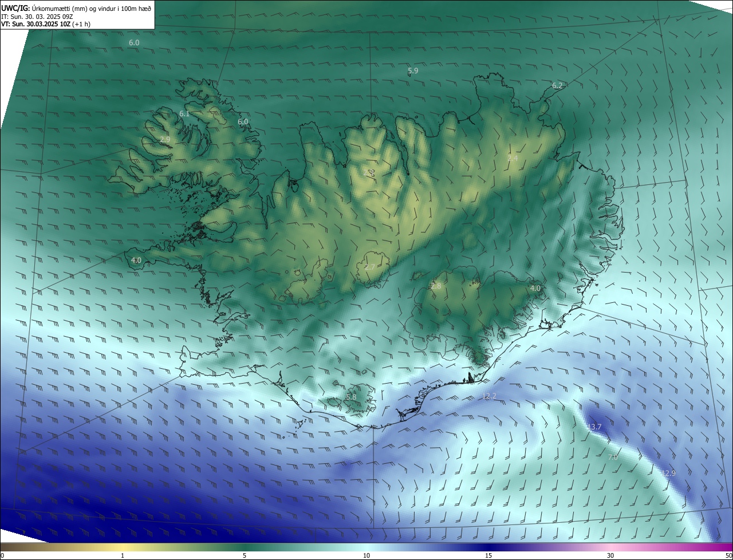This screenshot has width=733, height=560.
Task: Click the 2.7 value on the central glacier
Action: pos(369,267)
